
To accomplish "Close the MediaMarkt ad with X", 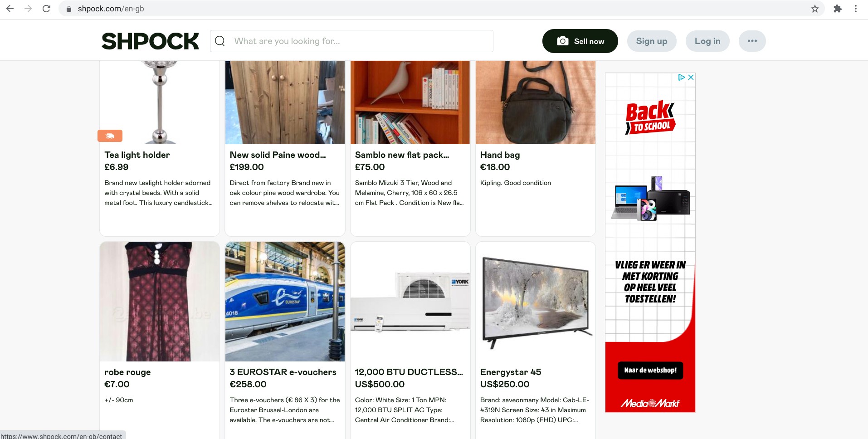I will pos(691,78).
